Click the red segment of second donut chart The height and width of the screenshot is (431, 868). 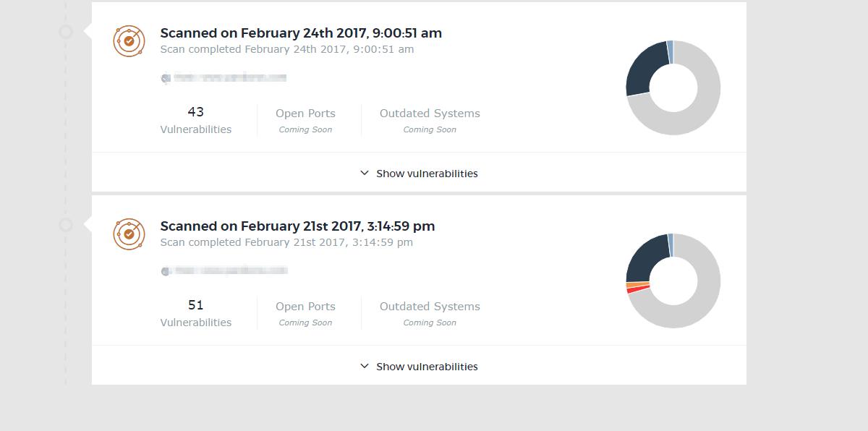click(x=638, y=290)
